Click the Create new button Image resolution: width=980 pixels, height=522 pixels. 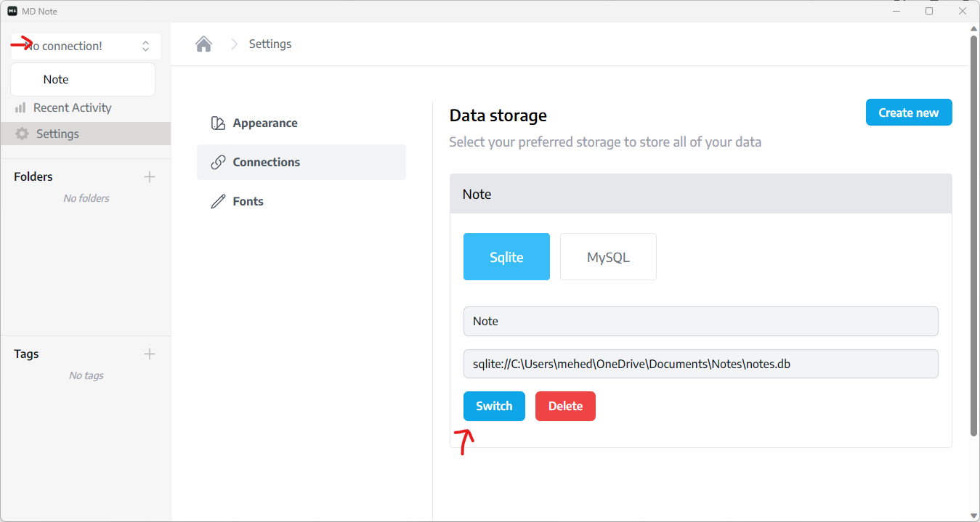908,113
